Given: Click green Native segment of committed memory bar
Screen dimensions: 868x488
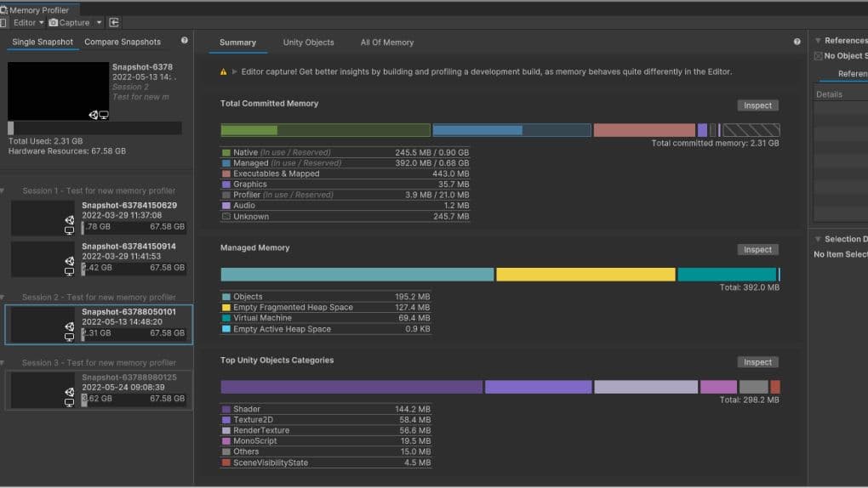Looking at the screenshot, I should tap(325, 130).
